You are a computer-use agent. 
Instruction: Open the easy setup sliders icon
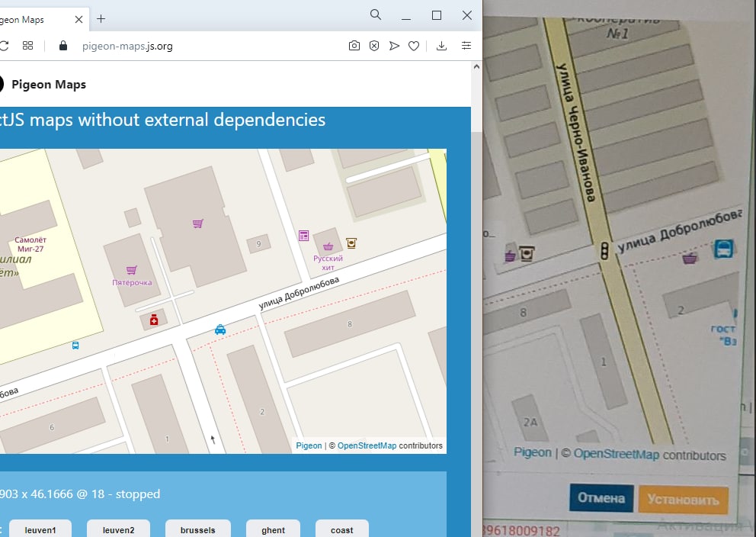[x=466, y=46]
